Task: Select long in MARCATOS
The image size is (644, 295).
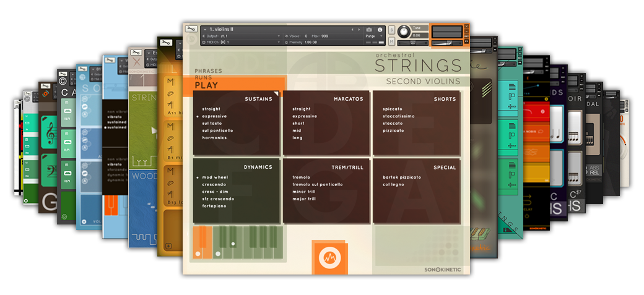Action: [297, 138]
